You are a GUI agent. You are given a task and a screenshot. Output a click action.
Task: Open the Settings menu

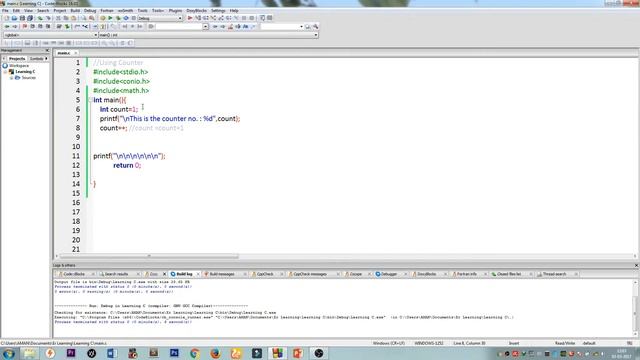click(x=218, y=11)
